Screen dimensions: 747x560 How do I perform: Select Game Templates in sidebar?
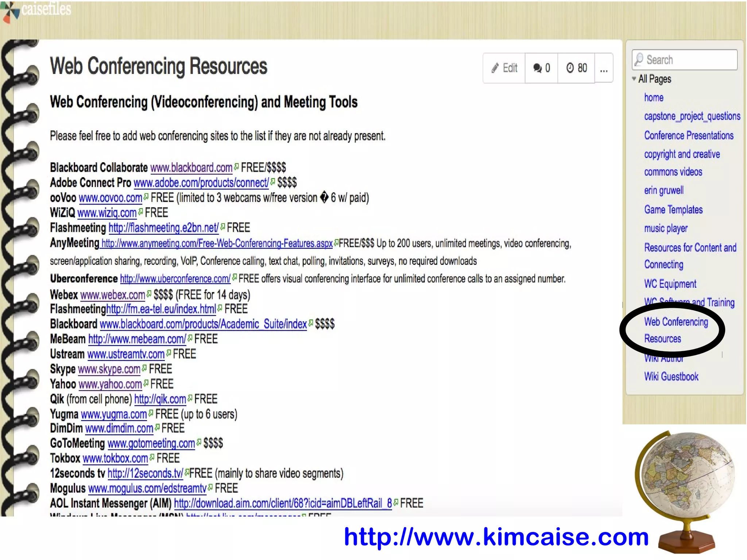[673, 210]
